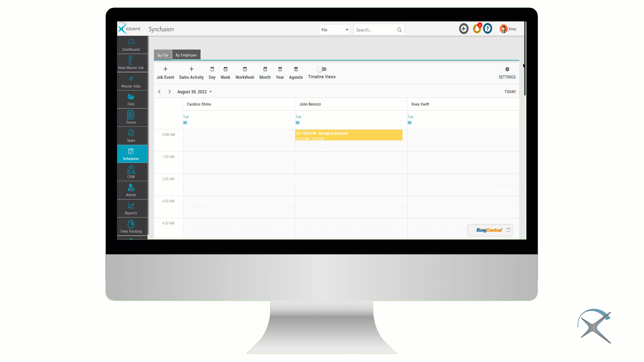The image size is (644, 362).
Task: Click the forward navigation chevron
Action: (x=169, y=92)
